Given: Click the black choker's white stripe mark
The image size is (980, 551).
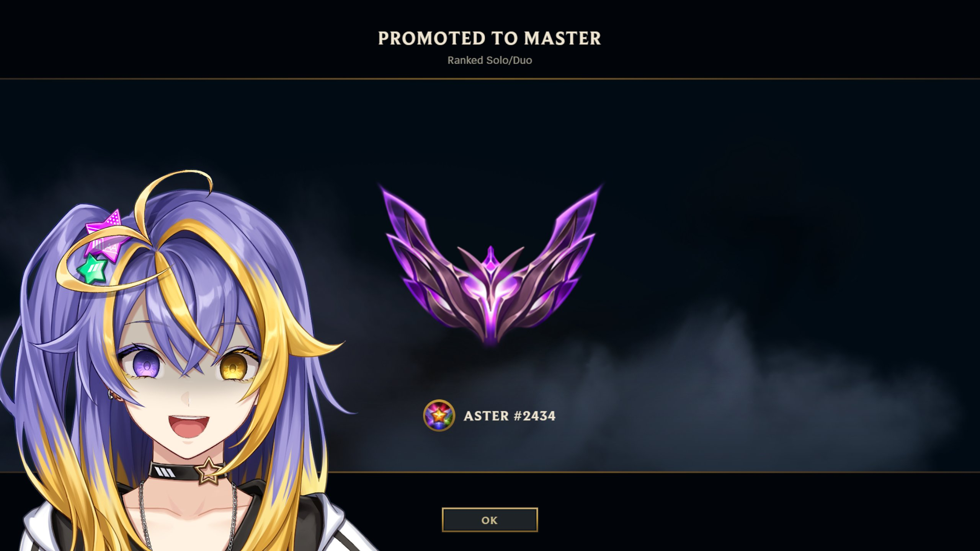Looking at the screenshot, I should point(165,472).
